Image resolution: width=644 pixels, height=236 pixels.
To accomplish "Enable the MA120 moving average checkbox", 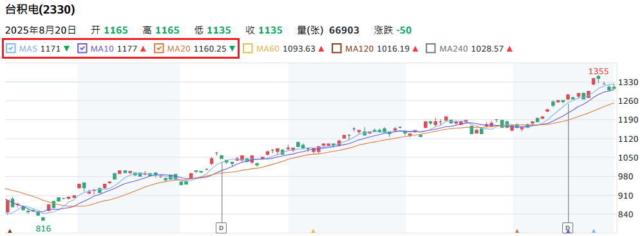I will point(337,48).
